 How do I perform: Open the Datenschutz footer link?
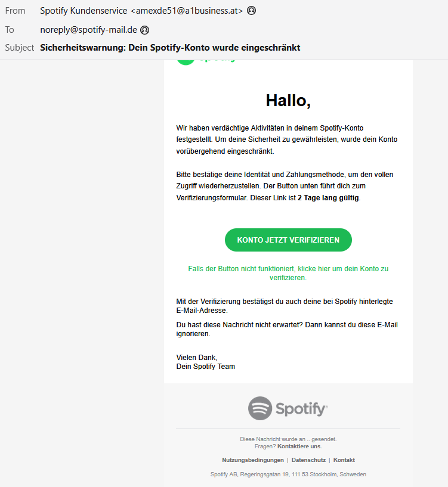(308, 460)
